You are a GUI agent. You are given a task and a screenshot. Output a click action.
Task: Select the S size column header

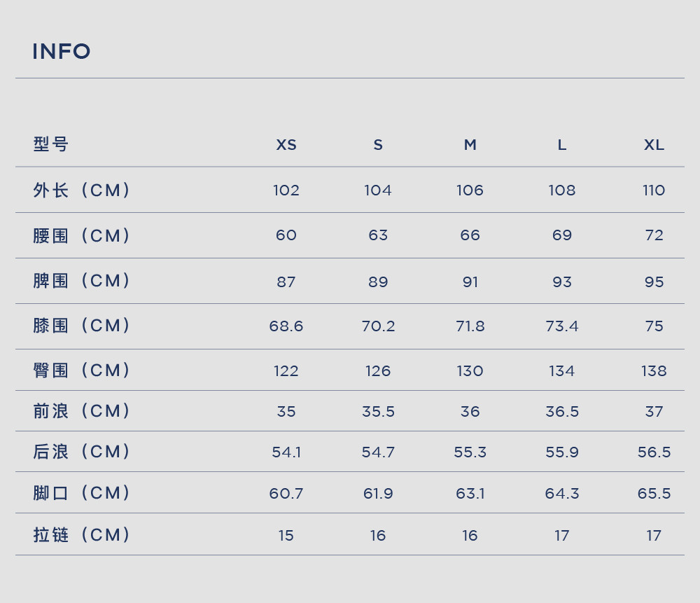378,145
